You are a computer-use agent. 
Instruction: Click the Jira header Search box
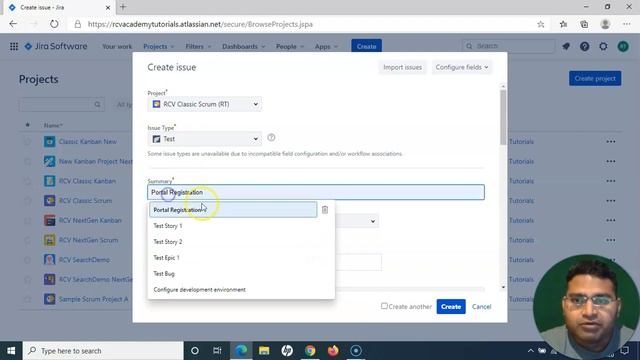(x=509, y=46)
